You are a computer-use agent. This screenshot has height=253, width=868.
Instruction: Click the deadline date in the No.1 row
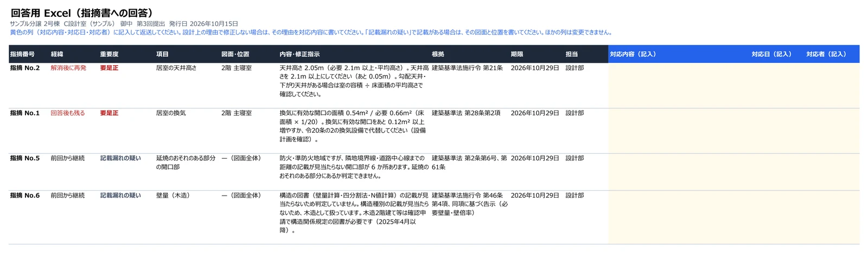535,113
